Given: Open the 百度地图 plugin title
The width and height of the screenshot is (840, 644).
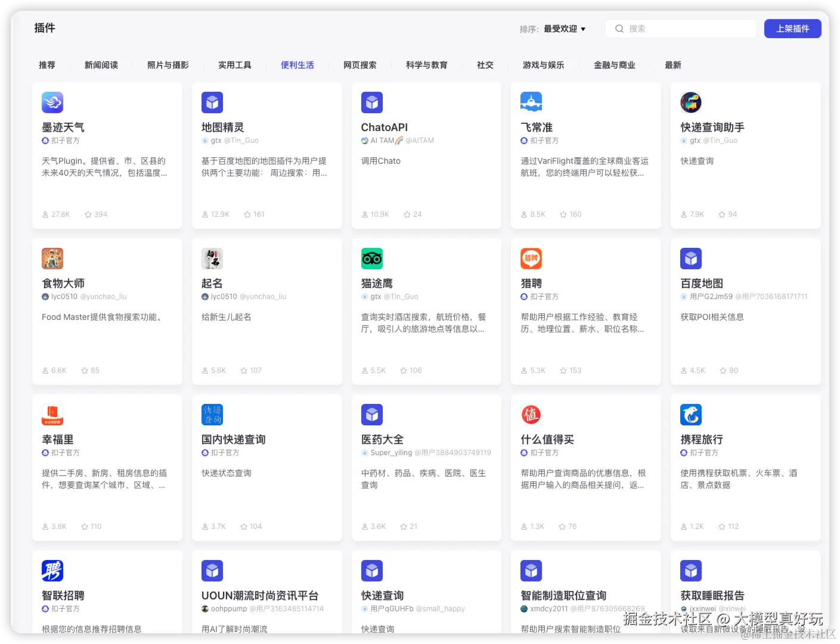Looking at the screenshot, I should click(x=702, y=284).
